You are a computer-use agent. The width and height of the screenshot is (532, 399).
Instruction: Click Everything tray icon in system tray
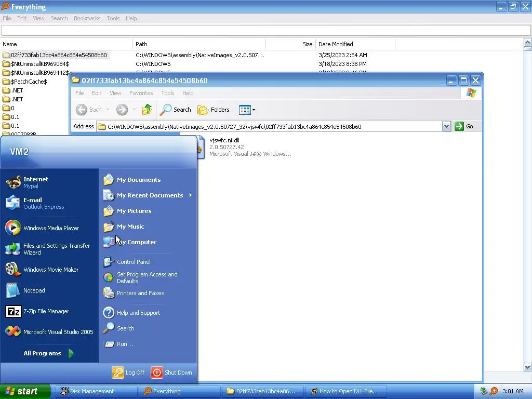tap(494, 391)
